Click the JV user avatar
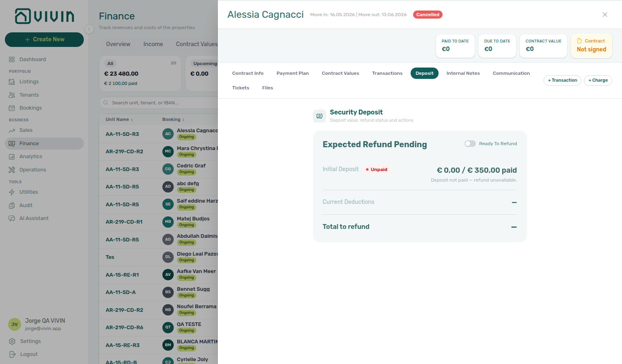622x364 pixels. point(15,324)
